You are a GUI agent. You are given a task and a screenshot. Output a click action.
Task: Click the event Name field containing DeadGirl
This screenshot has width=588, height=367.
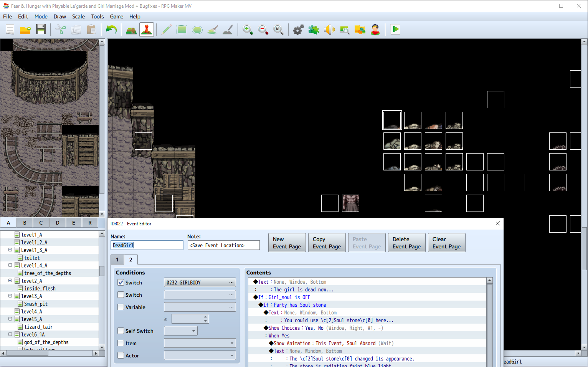[147, 245]
